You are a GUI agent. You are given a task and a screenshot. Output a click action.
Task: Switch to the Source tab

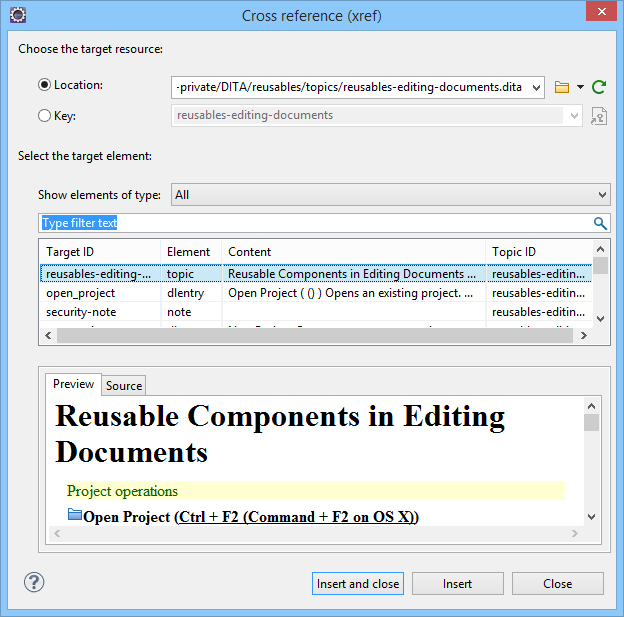tap(124, 385)
